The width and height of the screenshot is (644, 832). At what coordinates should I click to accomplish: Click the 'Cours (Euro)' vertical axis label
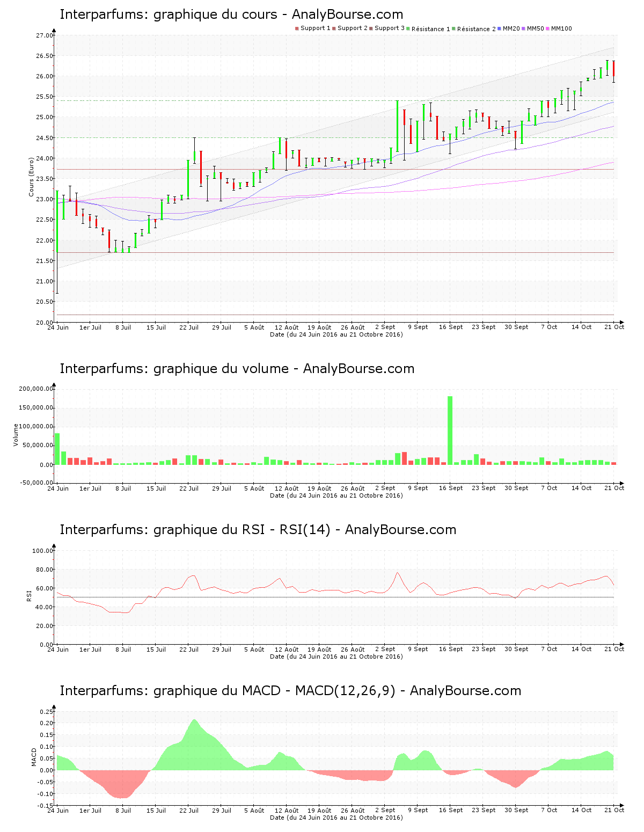tap(32, 176)
